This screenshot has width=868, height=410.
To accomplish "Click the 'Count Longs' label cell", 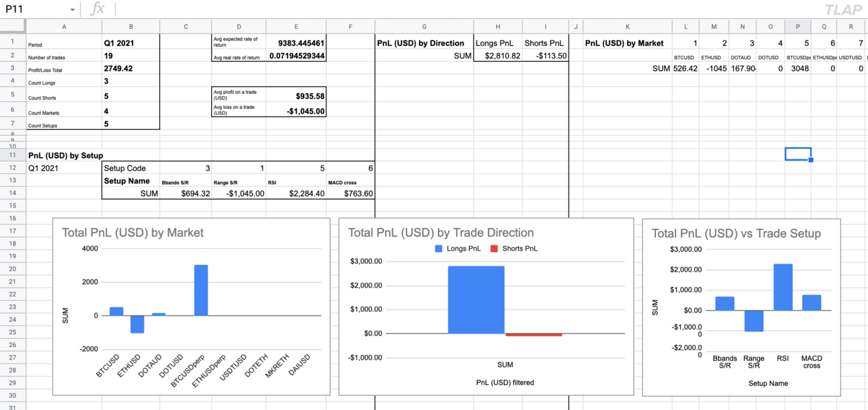I will [x=64, y=82].
